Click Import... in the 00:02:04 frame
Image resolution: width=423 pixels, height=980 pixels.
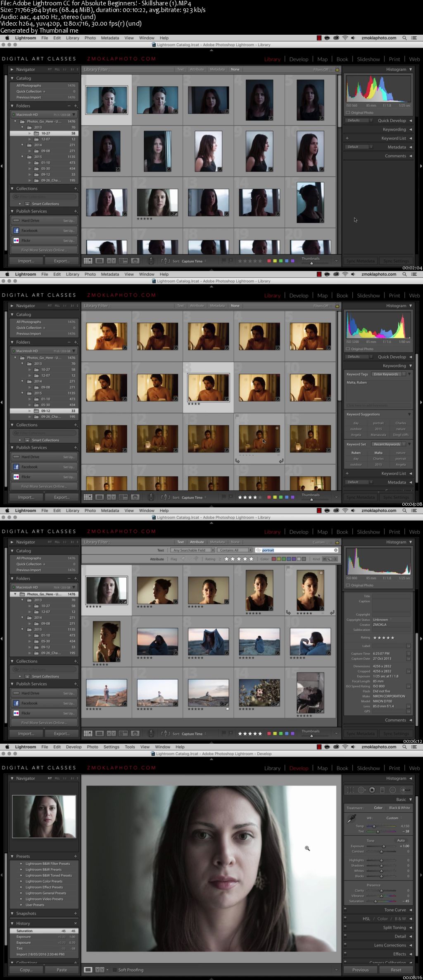click(26, 261)
